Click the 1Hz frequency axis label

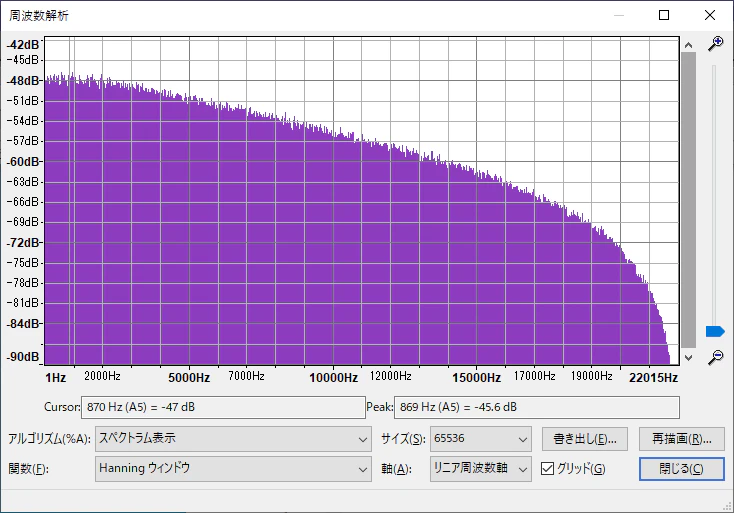coord(55,378)
